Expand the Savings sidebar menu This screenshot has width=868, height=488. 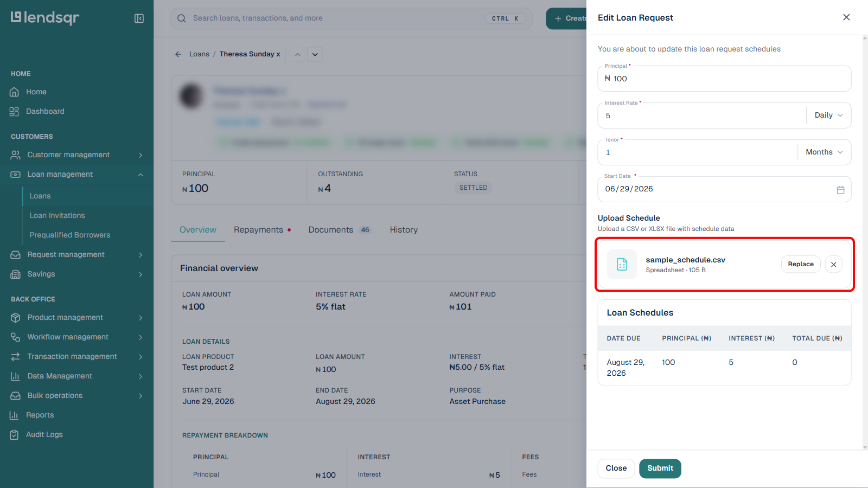tap(76, 274)
